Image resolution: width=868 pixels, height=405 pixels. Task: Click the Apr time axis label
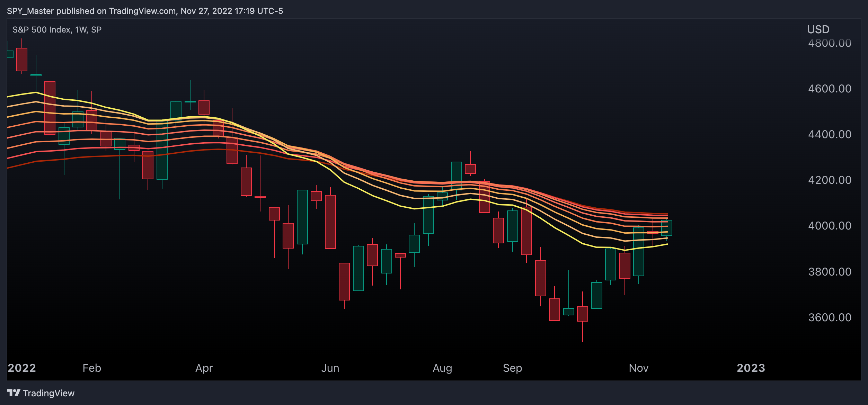coord(204,368)
